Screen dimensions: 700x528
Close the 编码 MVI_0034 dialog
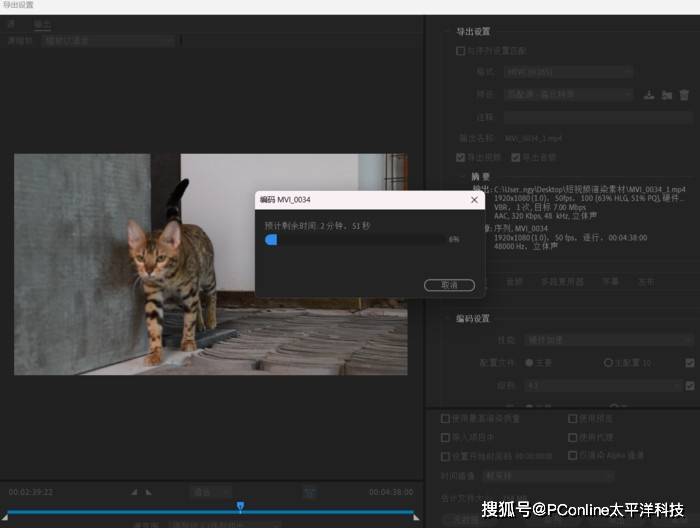pyautogui.click(x=474, y=200)
